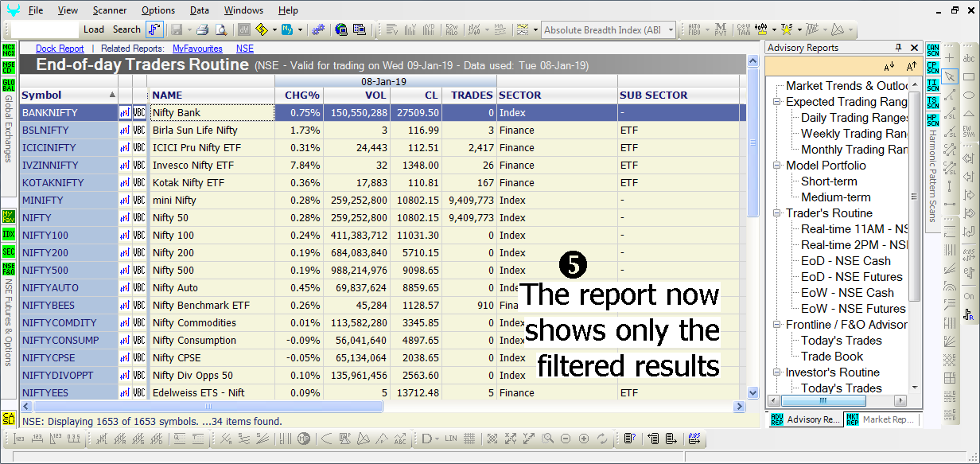The height and width of the screenshot is (464, 980).
Task: Click the Dock Report link
Action: 60,49
